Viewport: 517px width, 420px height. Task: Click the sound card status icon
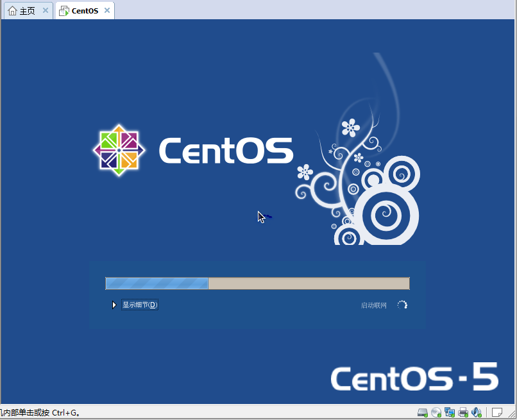coord(477,412)
